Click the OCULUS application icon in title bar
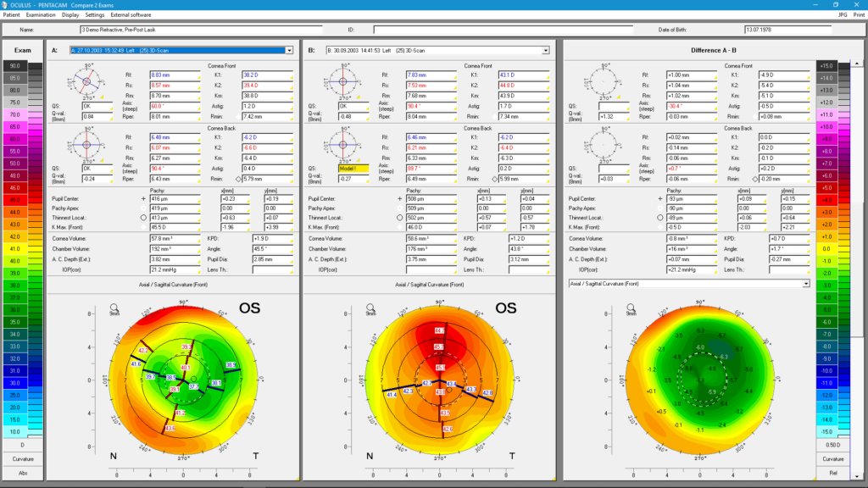 (6, 4)
